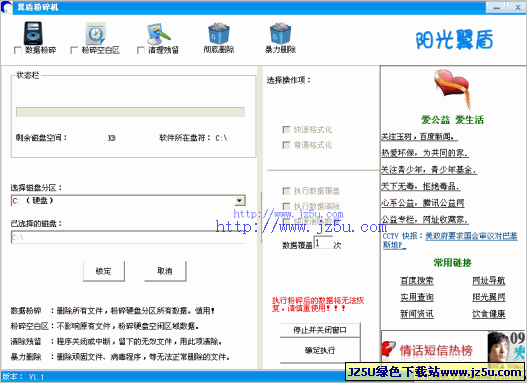527x383 pixels.
Task: Toggle the 快速格式化 checkbox
Action: 286,130
